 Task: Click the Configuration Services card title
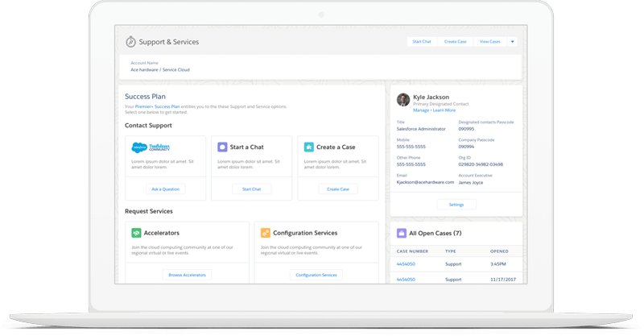[305, 233]
